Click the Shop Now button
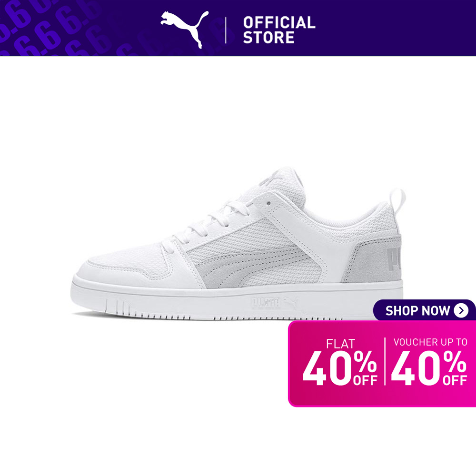 (425, 310)
